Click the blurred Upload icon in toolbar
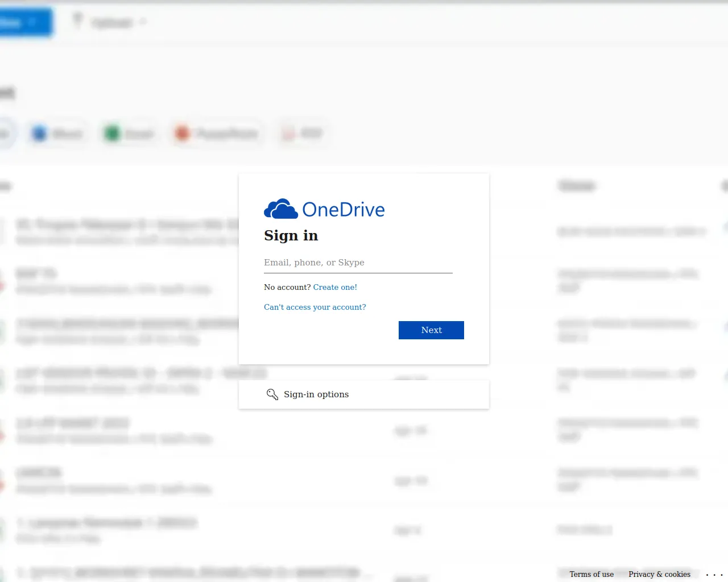Image resolution: width=728 pixels, height=582 pixels. click(78, 21)
